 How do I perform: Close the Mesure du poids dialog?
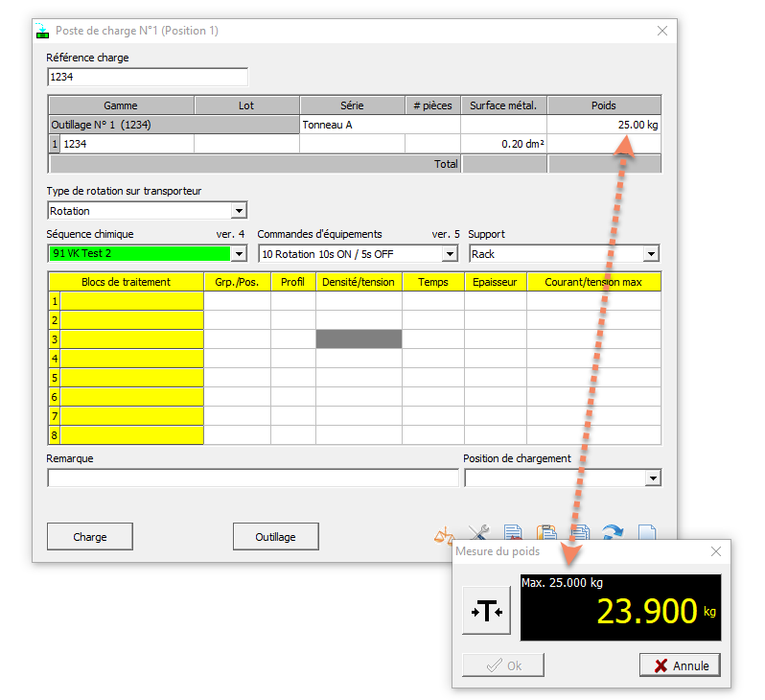(x=715, y=551)
